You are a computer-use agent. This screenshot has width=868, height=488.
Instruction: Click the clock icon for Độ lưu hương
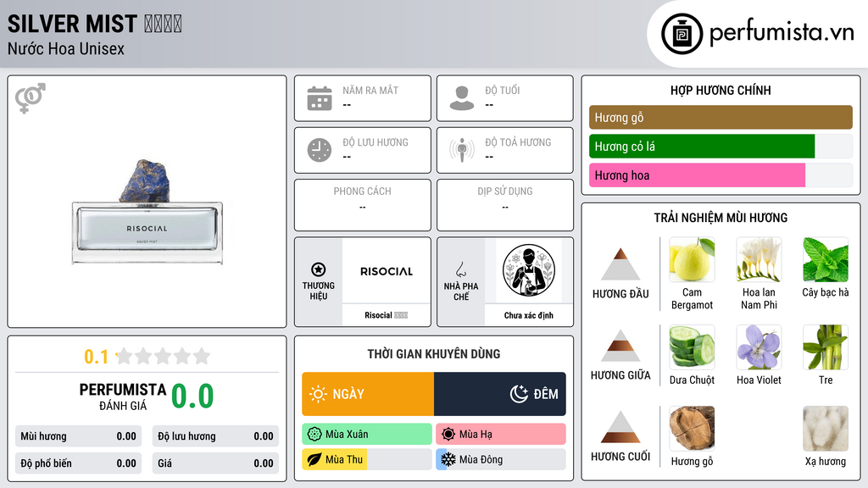pos(320,150)
